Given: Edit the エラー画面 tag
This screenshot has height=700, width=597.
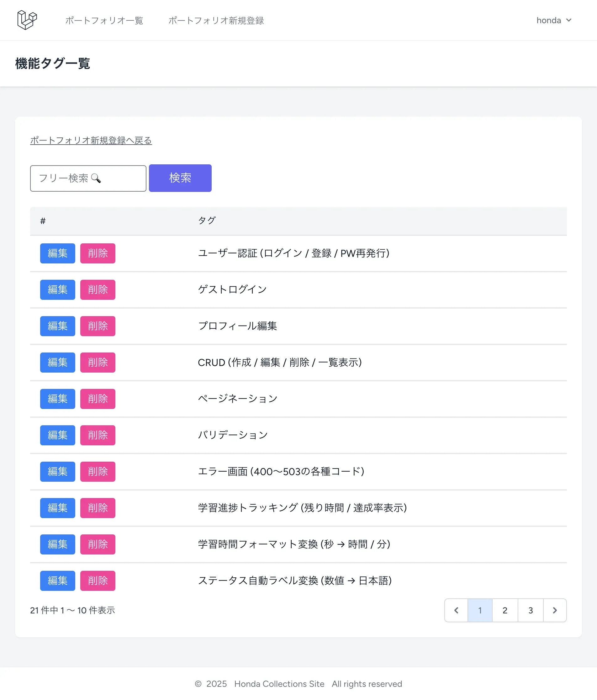Looking at the screenshot, I should (58, 472).
